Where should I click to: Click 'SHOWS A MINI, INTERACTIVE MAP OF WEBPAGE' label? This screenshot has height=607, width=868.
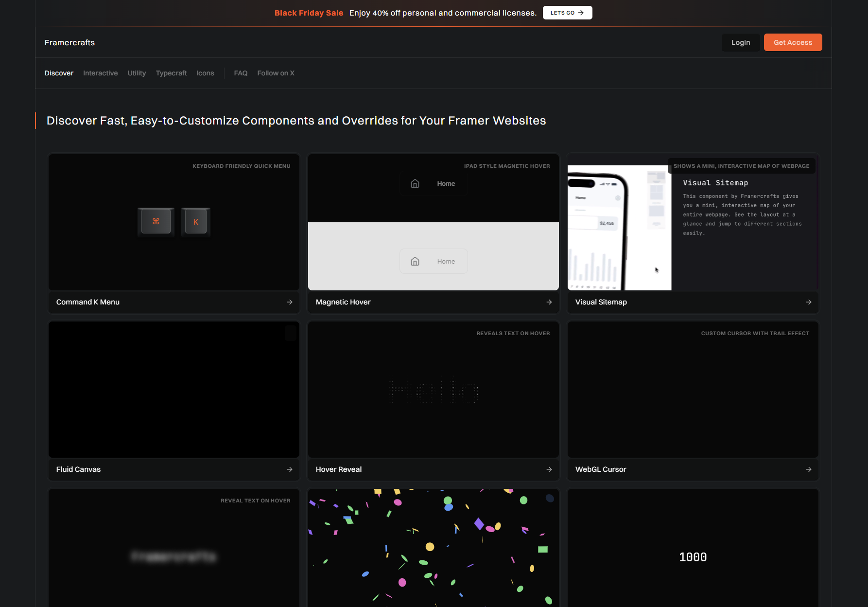[x=742, y=166]
